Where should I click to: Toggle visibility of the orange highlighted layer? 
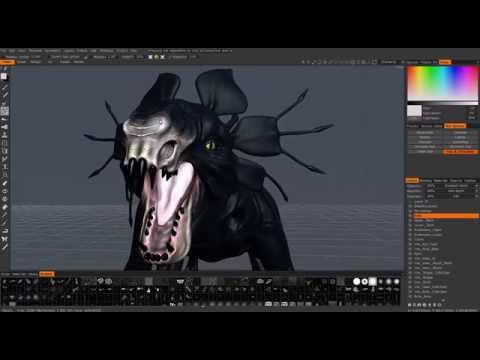coord(410,216)
